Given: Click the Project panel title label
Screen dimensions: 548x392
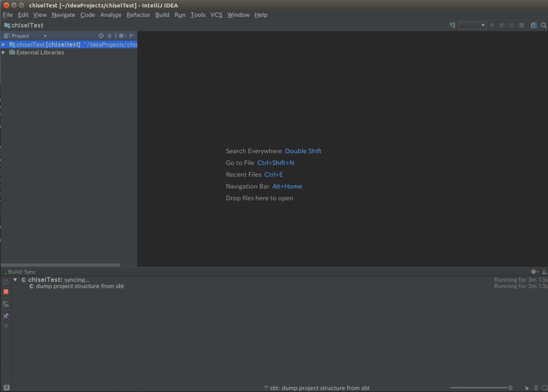Looking at the screenshot, I should (20, 36).
